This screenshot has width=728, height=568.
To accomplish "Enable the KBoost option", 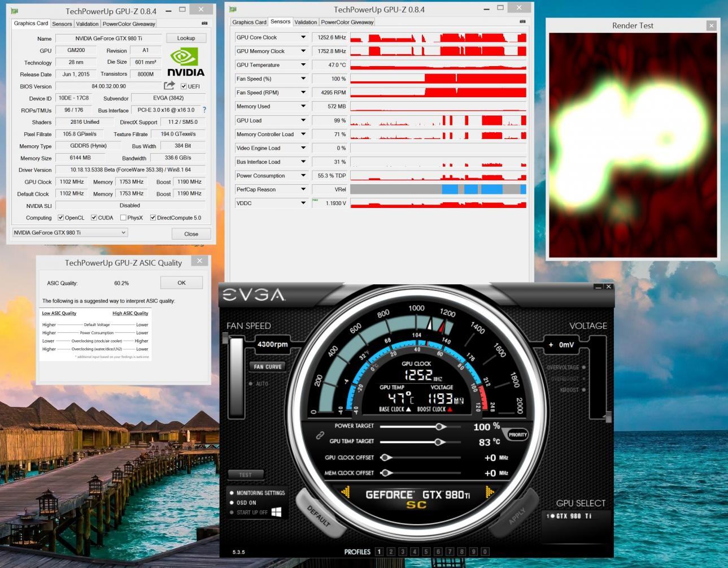I will point(583,389).
